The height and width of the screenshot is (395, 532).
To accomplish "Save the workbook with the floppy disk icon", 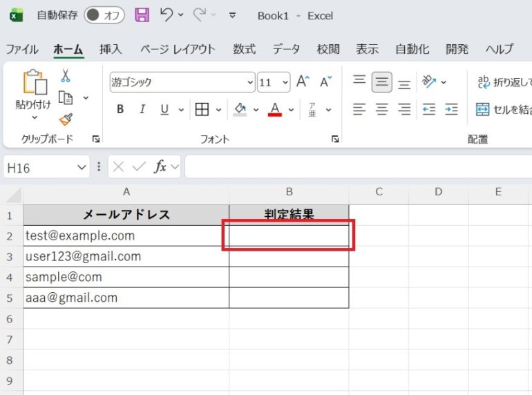I will pyautogui.click(x=142, y=15).
